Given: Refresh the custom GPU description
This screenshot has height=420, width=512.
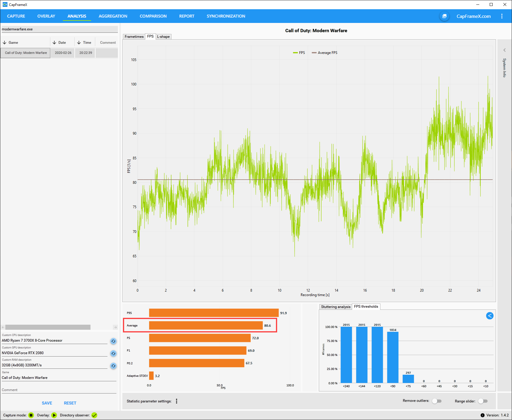Looking at the screenshot, I should pos(113,354).
